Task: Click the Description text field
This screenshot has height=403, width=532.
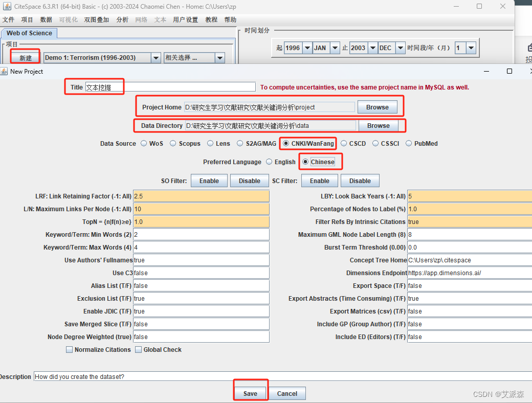Action: 282,376
